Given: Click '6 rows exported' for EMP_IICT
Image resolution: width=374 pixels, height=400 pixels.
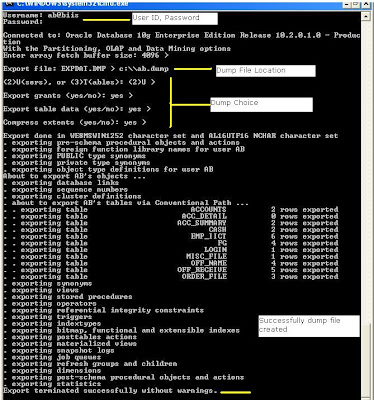Looking at the screenshot, I should point(304,236).
